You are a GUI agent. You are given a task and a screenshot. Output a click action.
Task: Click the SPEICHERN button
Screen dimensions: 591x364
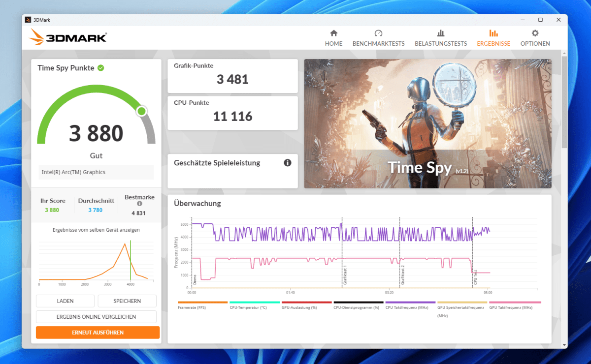127,301
